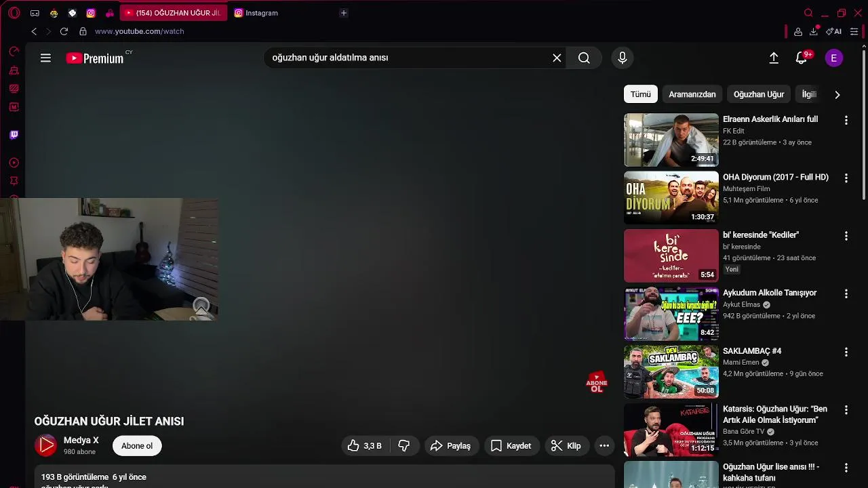Open the Twitch sidebar panel
868x488 pixels.
tap(14, 135)
